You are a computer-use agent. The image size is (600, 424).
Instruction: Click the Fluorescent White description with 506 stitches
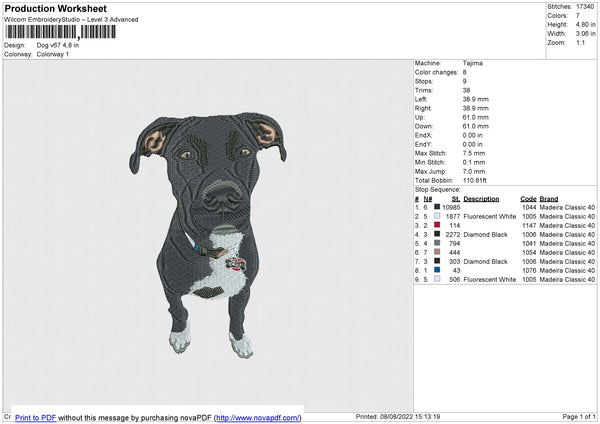(488, 279)
